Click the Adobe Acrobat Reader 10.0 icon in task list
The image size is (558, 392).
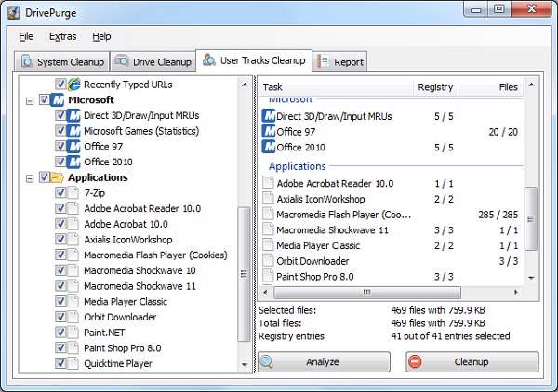pyautogui.click(x=268, y=183)
